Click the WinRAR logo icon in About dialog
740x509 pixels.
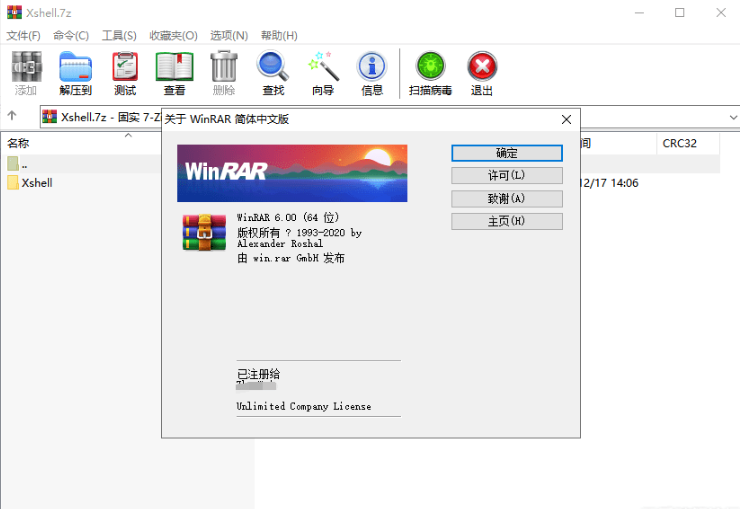click(204, 233)
